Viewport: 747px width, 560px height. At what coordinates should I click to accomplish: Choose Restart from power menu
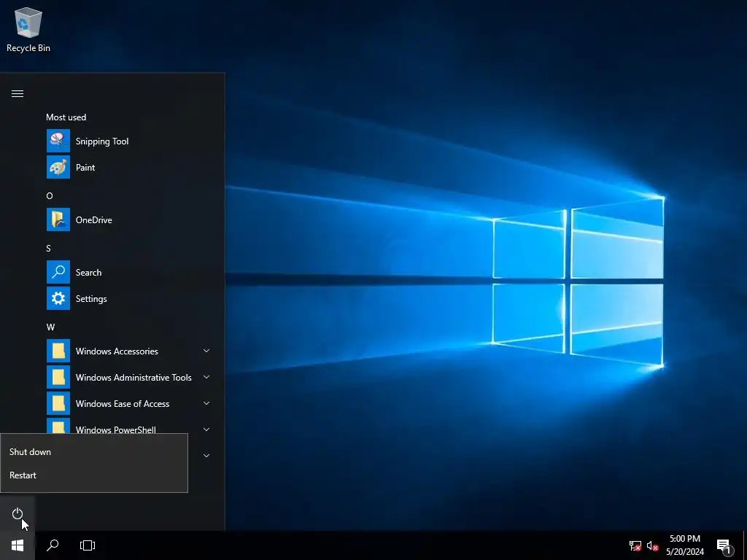tap(94, 475)
